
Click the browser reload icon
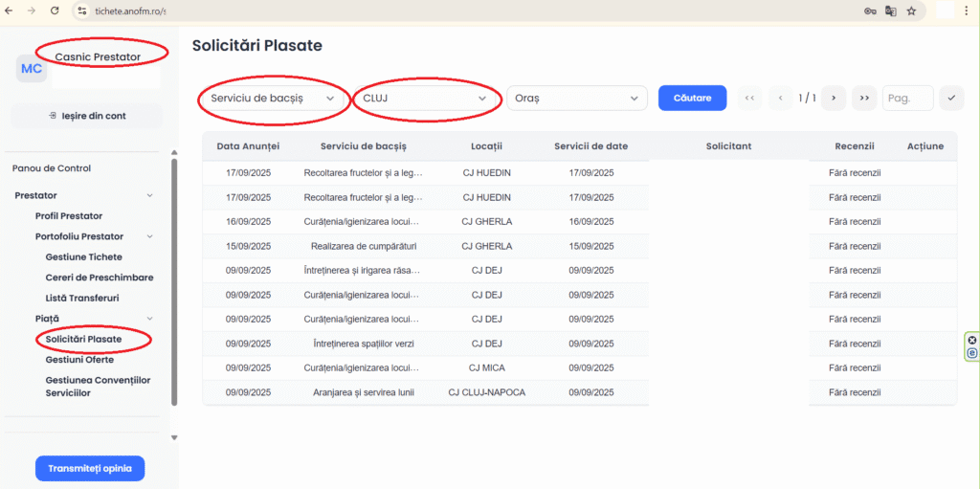[x=55, y=11]
